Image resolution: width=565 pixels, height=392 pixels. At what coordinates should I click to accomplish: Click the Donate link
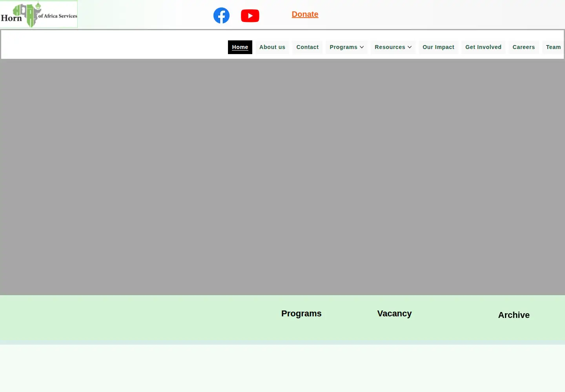point(305,14)
